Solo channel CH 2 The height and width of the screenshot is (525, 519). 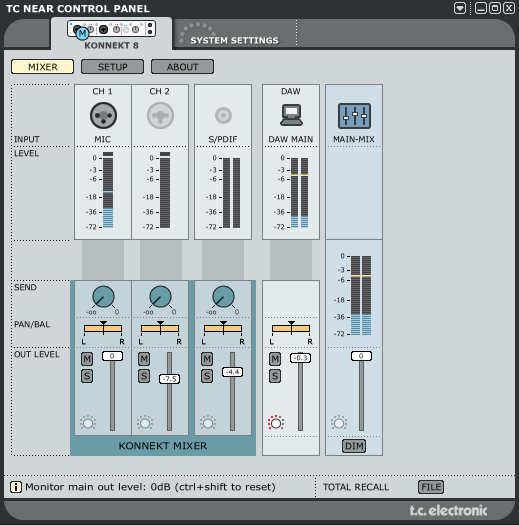coord(144,376)
